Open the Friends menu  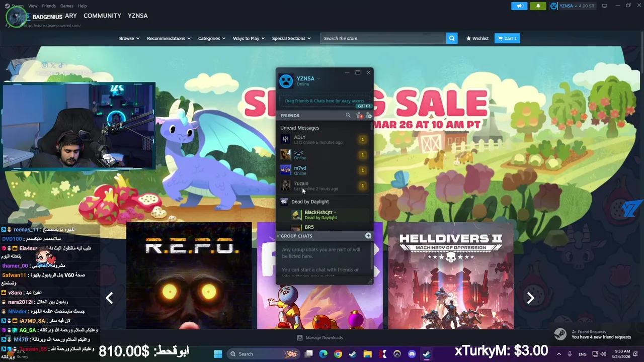tap(49, 6)
